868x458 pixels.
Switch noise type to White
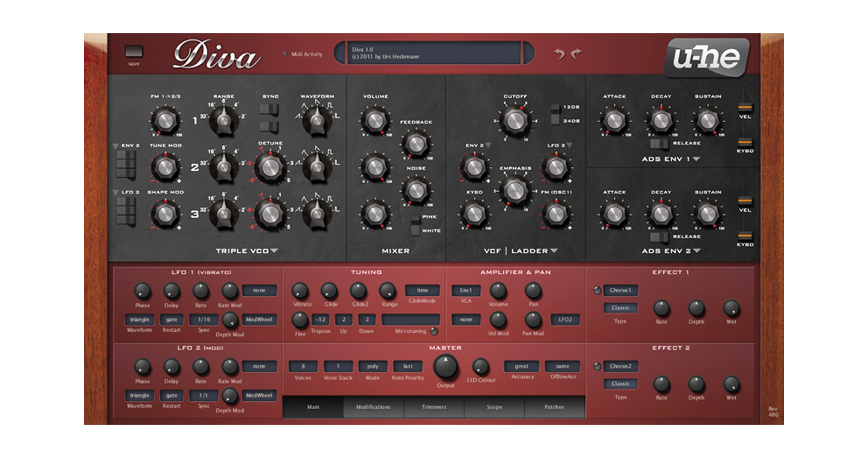(415, 231)
